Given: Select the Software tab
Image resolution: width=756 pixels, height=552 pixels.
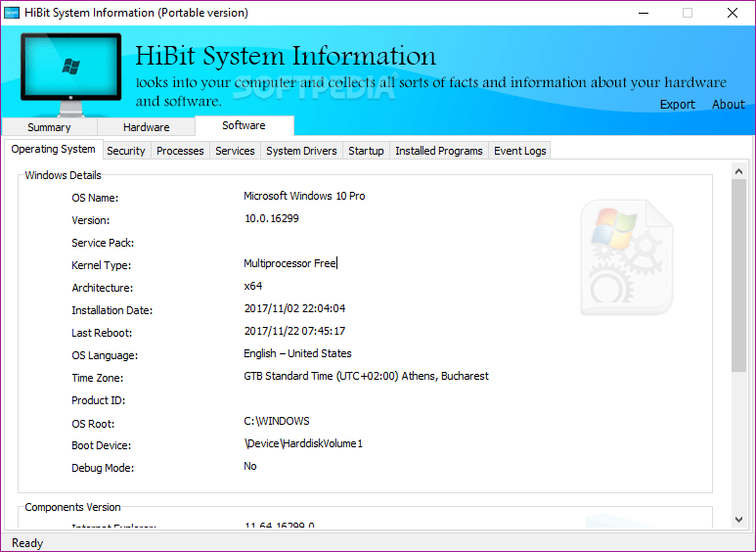Looking at the screenshot, I should pyautogui.click(x=244, y=125).
